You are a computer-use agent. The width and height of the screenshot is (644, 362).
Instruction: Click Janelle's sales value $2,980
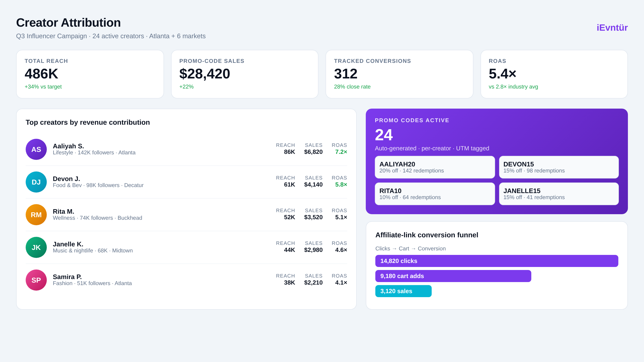pos(313,250)
